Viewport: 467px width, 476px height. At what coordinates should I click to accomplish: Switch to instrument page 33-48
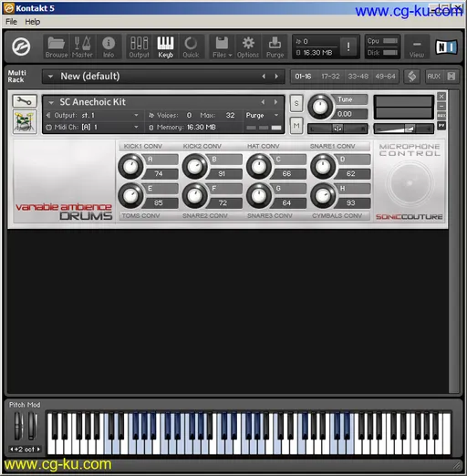coord(358,77)
